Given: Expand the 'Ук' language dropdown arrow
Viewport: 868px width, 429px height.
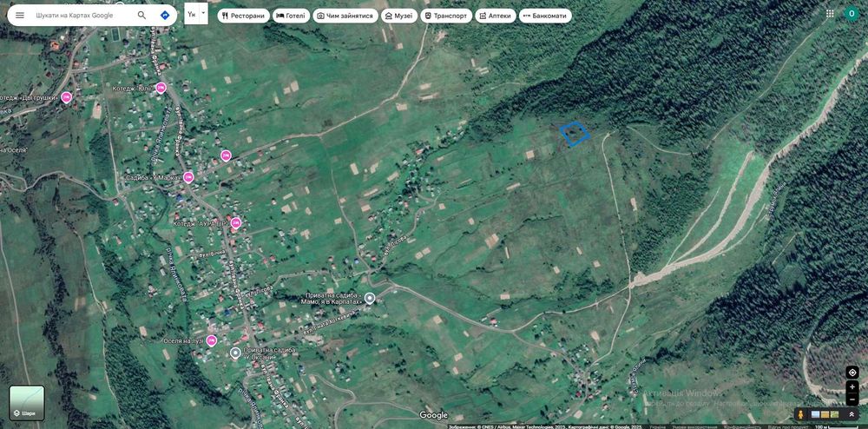Looking at the screenshot, I should pyautogui.click(x=203, y=12).
